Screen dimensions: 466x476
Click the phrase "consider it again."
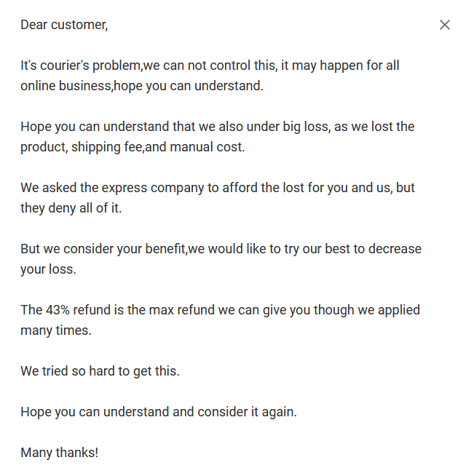click(247, 412)
